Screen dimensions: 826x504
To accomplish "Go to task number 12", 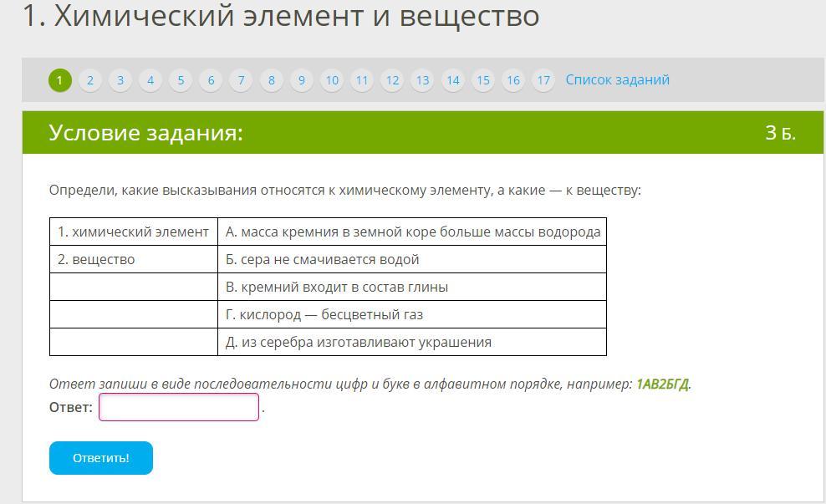I will pos(392,80).
